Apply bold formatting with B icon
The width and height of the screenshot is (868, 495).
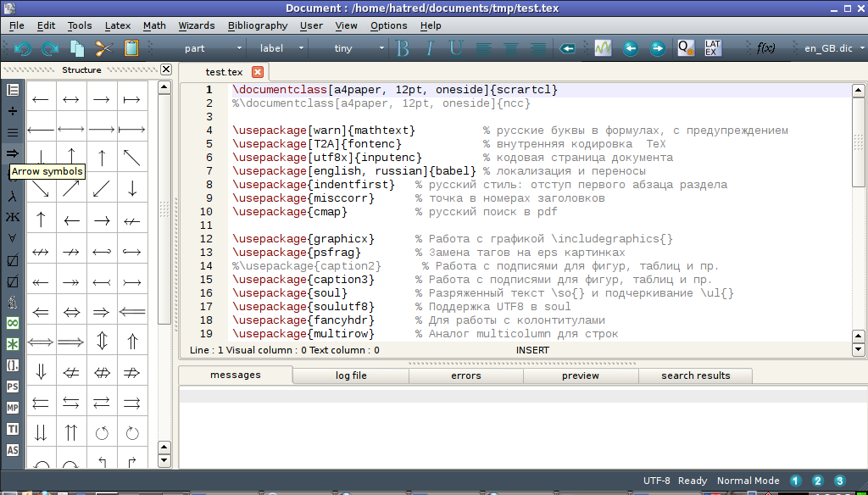tap(403, 48)
